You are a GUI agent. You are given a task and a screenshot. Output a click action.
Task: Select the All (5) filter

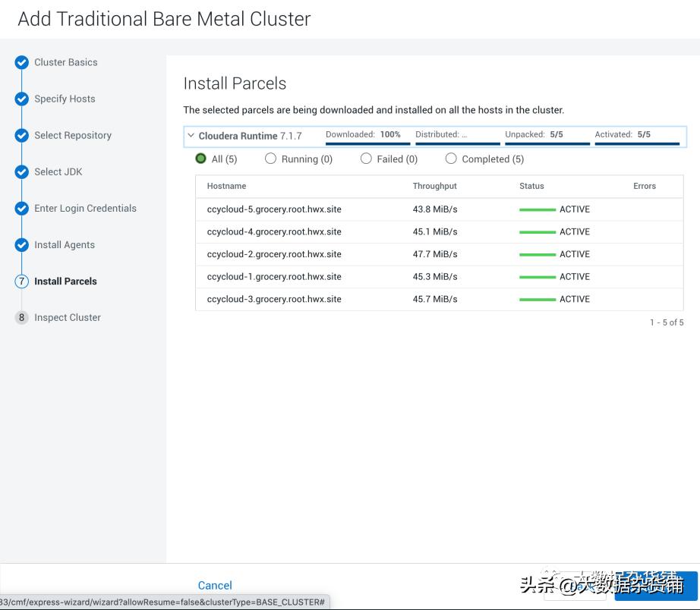tap(200, 159)
